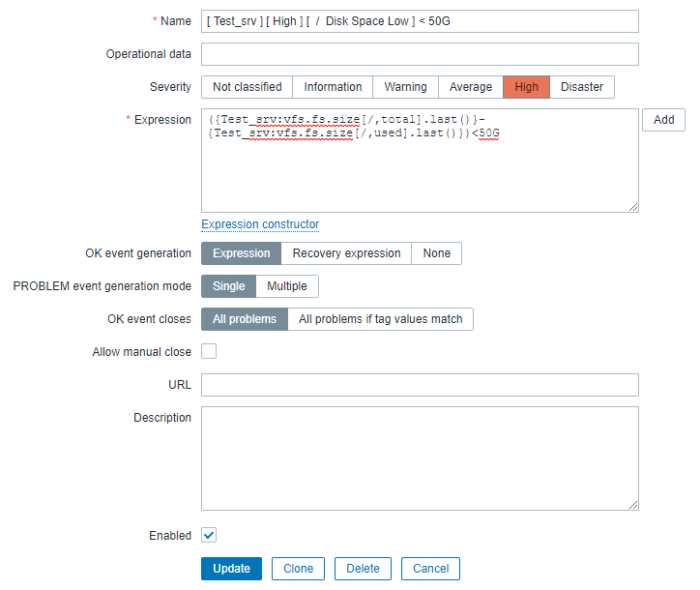Viewport: 700px width, 590px height.
Task: Select All problems if tag values match
Action: pyautogui.click(x=380, y=319)
